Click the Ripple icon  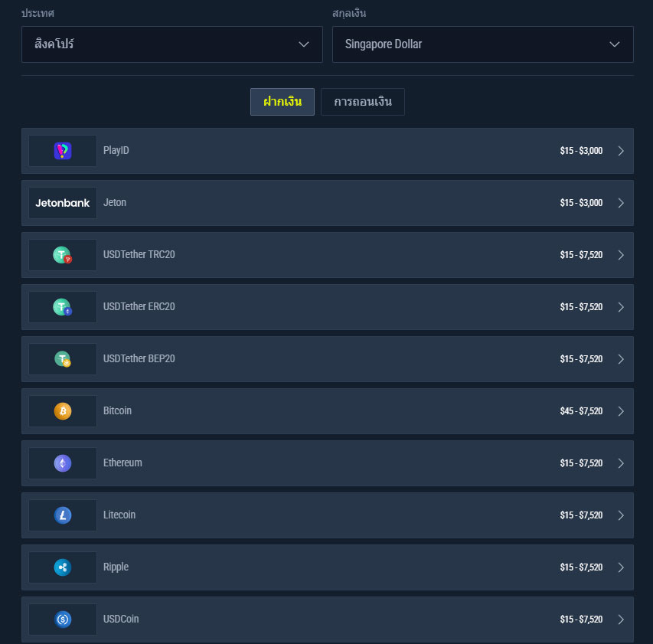point(62,567)
